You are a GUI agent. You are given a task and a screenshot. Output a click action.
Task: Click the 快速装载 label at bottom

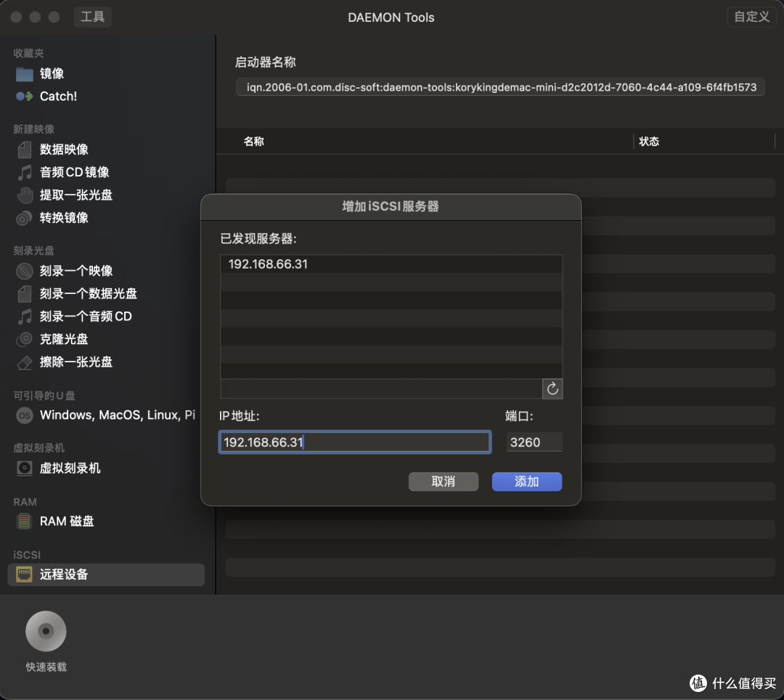tap(46, 667)
